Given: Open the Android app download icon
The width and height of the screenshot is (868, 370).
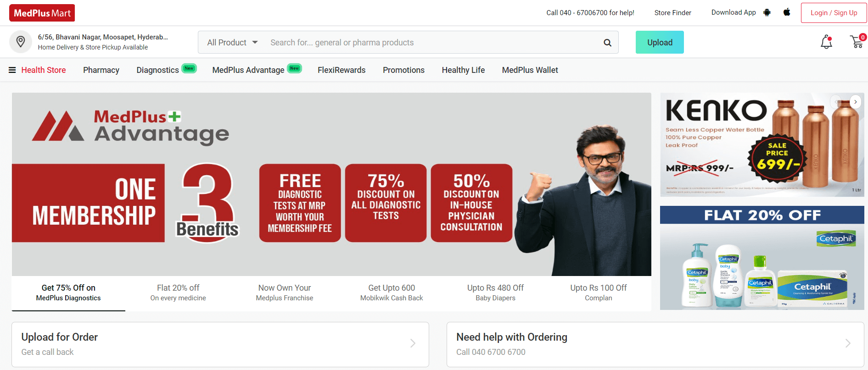Looking at the screenshot, I should [767, 12].
